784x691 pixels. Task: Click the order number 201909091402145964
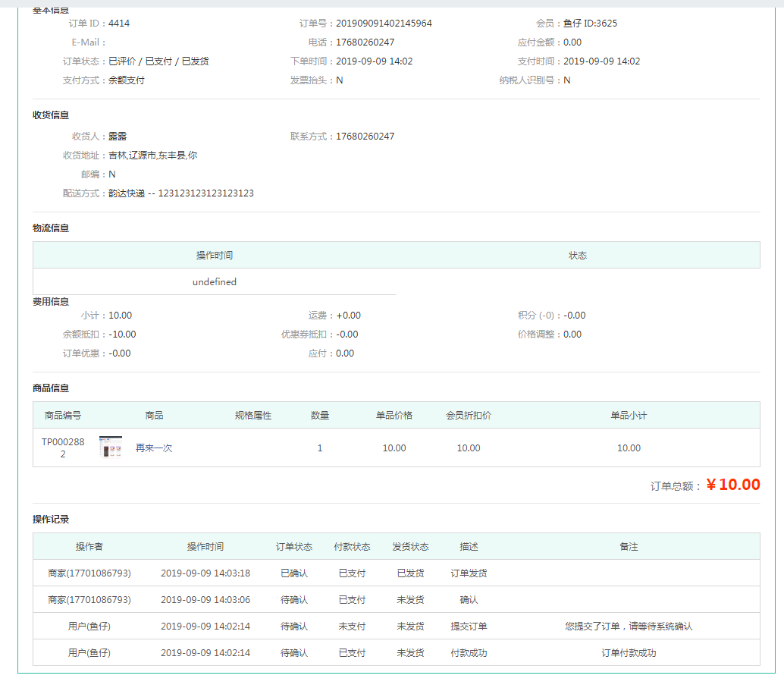pyautogui.click(x=384, y=24)
